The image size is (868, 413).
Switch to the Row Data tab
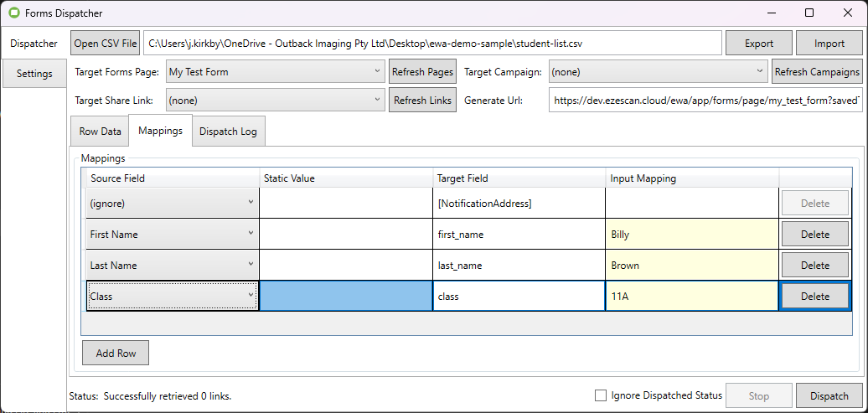[100, 132]
